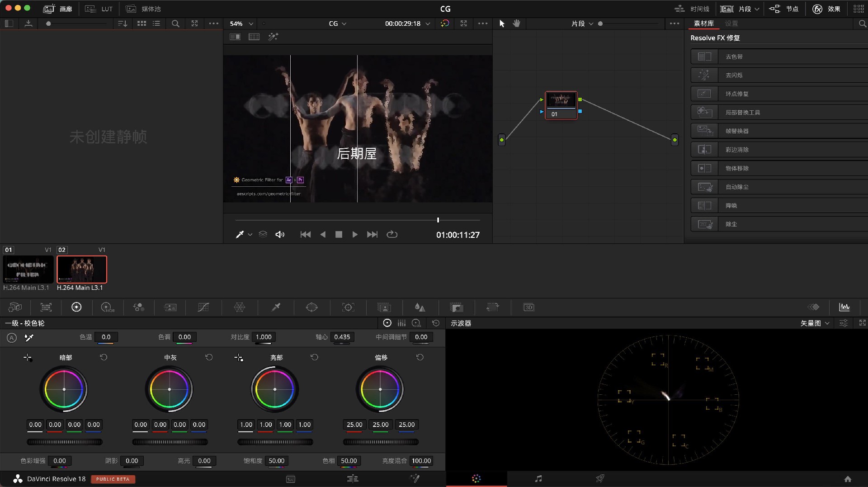Open the Color Match palette

[46, 307]
